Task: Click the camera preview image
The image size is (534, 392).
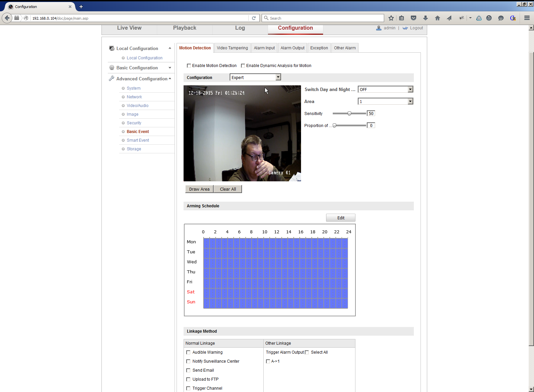Action: click(x=242, y=133)
